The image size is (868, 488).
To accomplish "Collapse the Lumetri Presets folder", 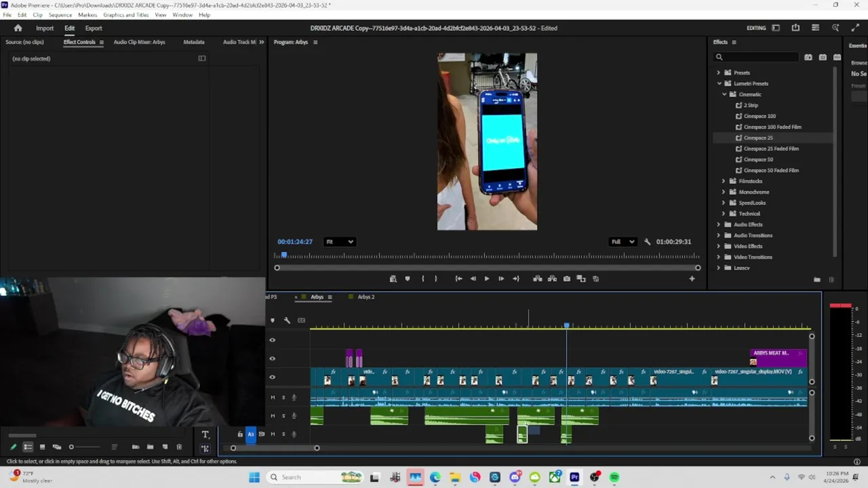I will coord(719,83).
